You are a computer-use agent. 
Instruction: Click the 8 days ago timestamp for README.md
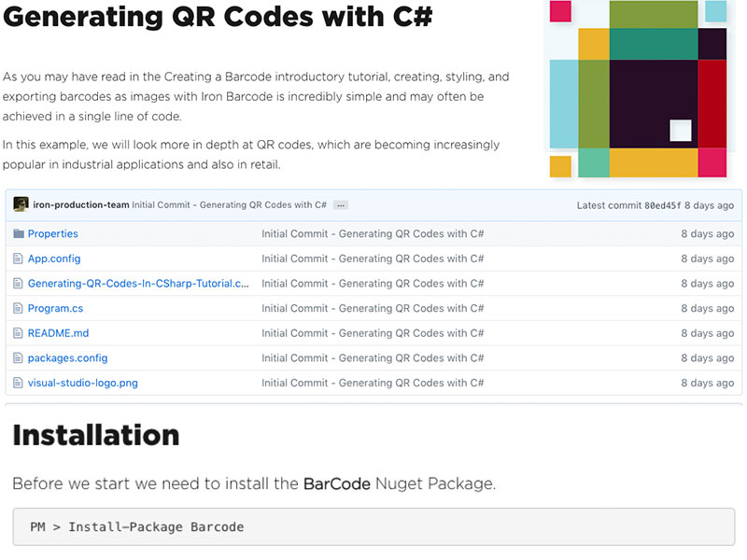coord(707,333)
